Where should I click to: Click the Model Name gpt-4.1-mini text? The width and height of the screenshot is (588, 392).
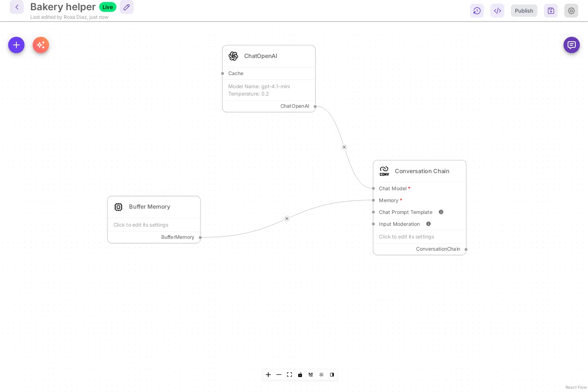coord(259,87)
